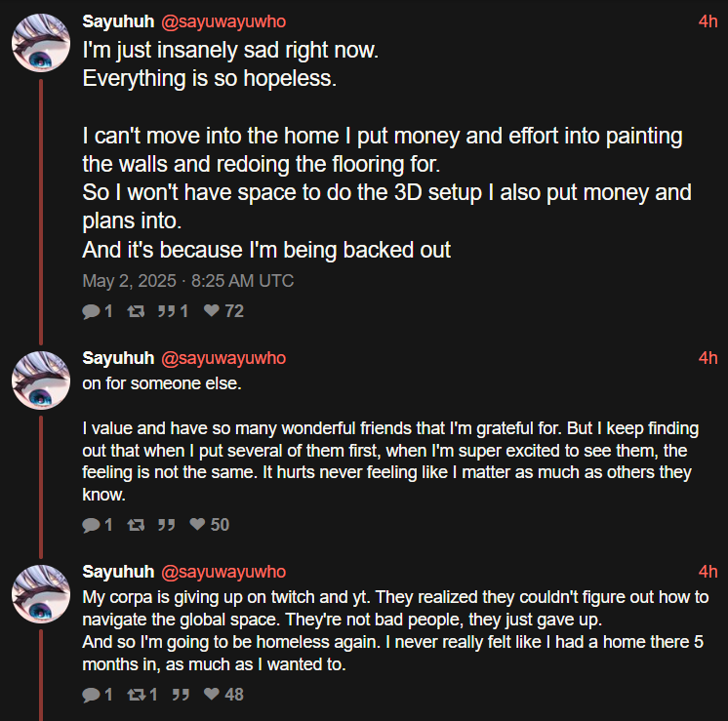Click quote icon on first post

point(166,311)
